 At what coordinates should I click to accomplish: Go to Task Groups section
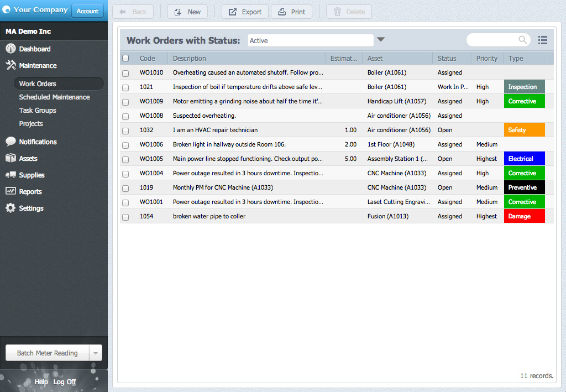tap(38, 110)
